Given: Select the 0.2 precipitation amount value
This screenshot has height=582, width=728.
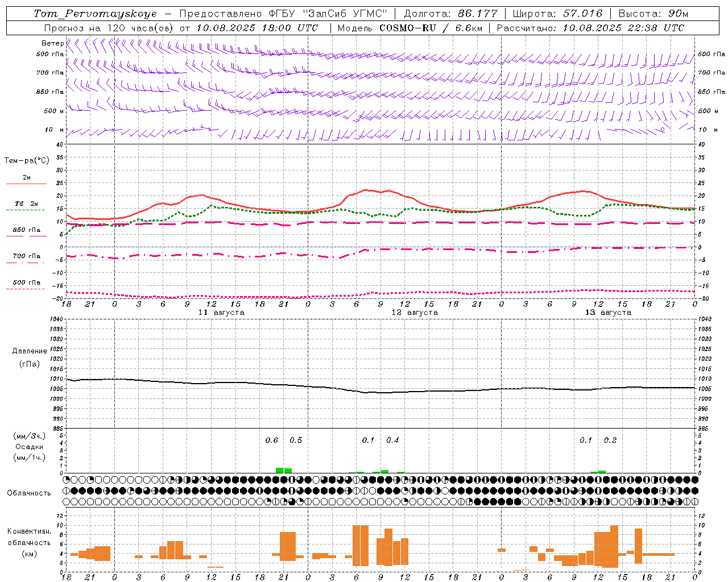Looking at the screenshot, I should (x=610, y=440).
